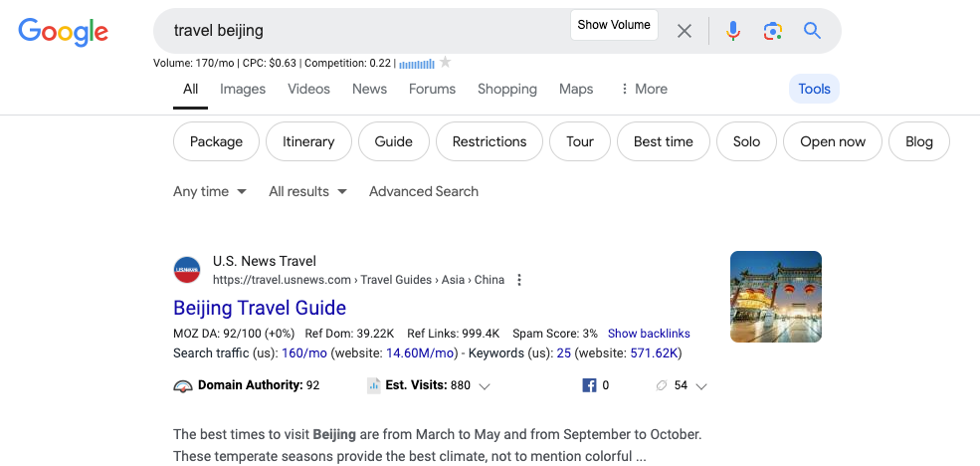Viewport: 980px width, 466px height.
Task: Switch to the Videos tab
Action: [308, 89]
